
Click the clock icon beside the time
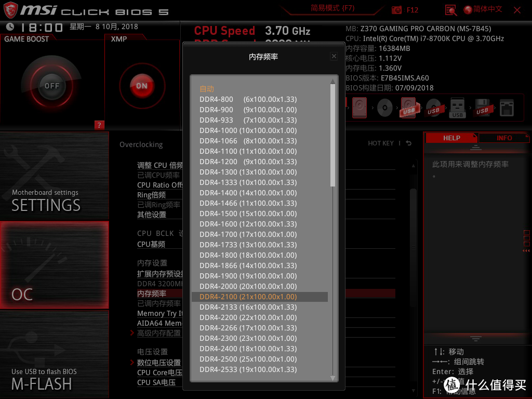[x=10, y=26]
